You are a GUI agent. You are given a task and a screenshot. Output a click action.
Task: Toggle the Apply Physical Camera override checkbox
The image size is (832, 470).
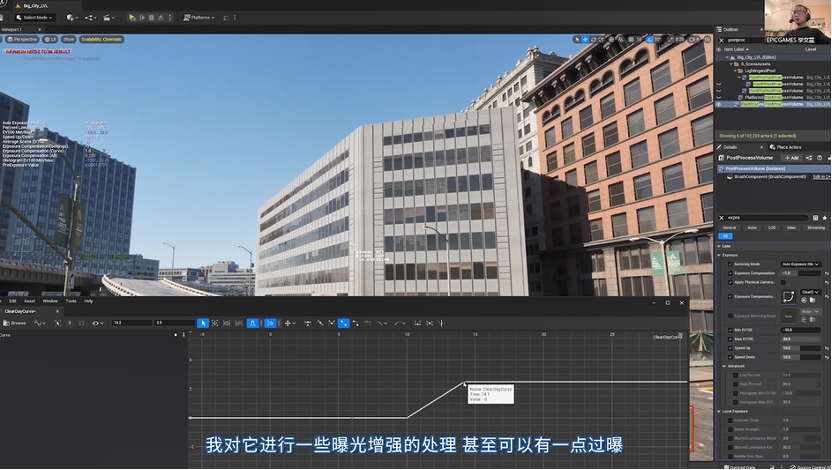[x=730, y=282]
